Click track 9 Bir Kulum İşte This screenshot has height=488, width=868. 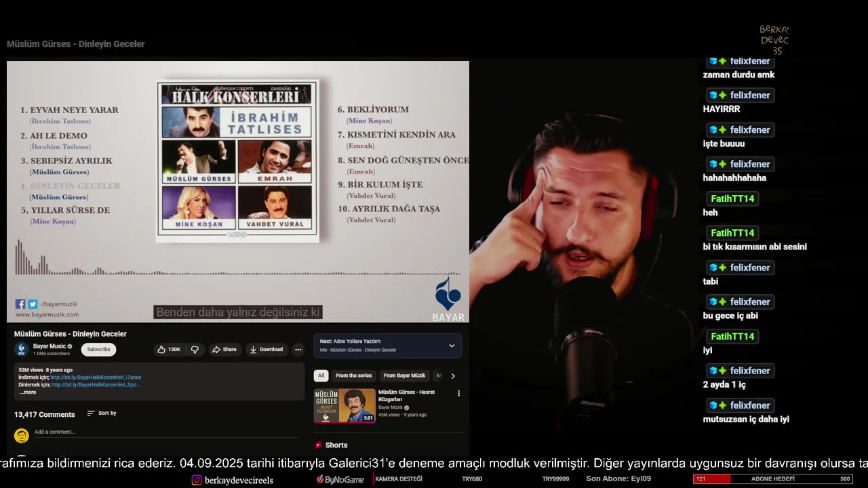[x=380, y=184]
